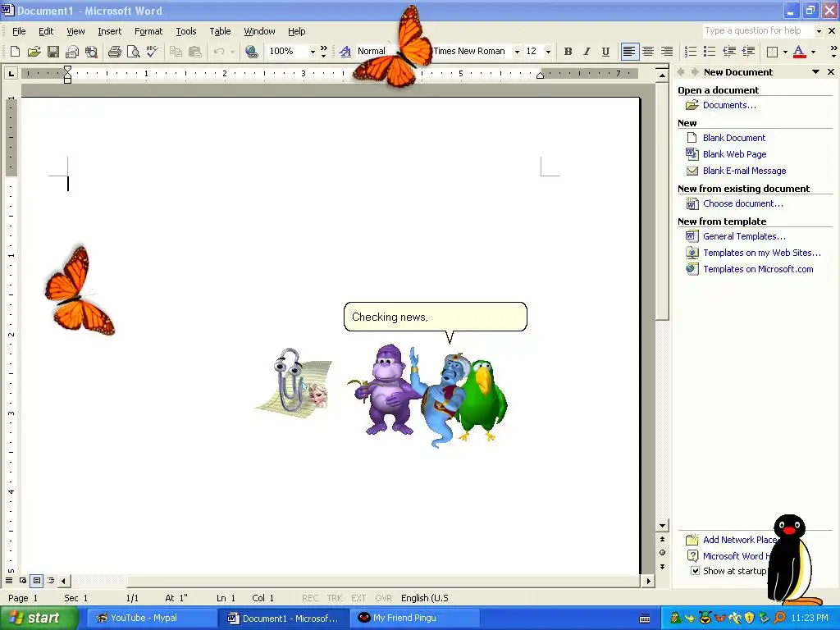Click the Previous Page double-arrow button
Screen dimensions: 840x630
point(663,539)
